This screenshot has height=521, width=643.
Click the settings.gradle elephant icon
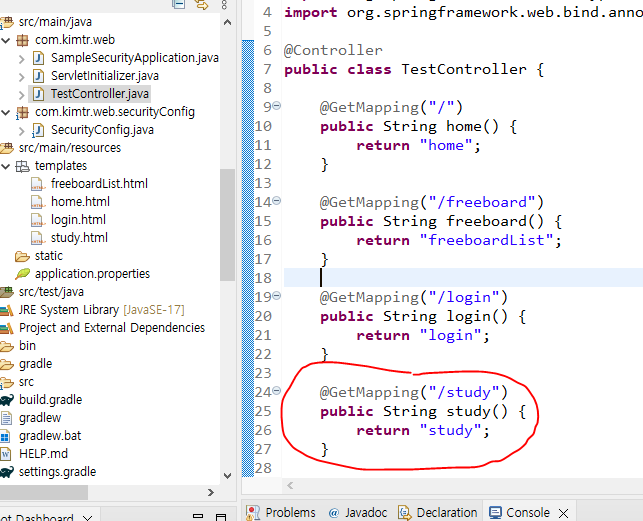7,472
